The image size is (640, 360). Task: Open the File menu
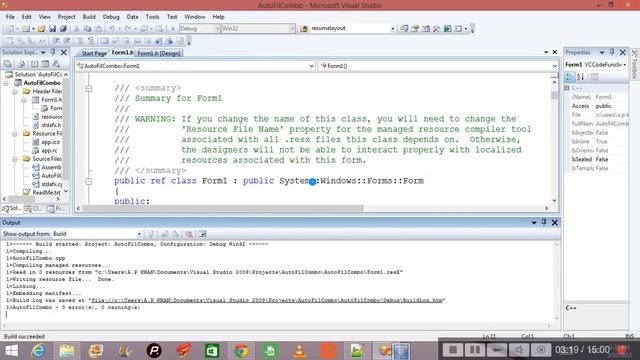(x=10, y=17)
